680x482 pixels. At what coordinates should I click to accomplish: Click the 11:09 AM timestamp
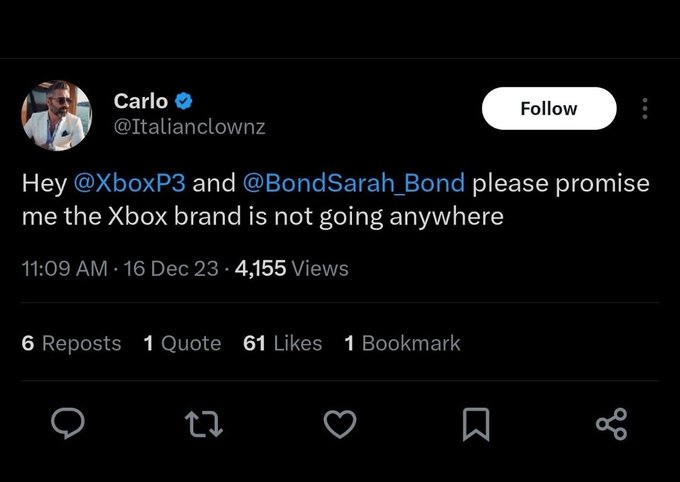64,268
